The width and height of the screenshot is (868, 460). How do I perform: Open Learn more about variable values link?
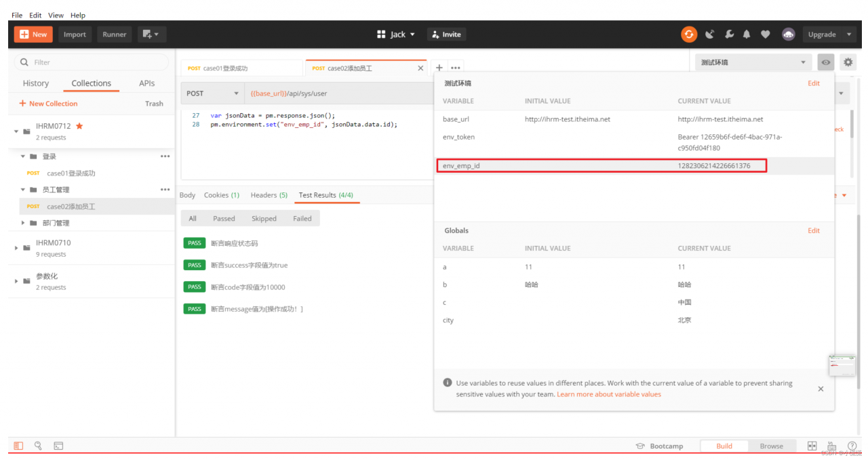[x=608, y=394]
